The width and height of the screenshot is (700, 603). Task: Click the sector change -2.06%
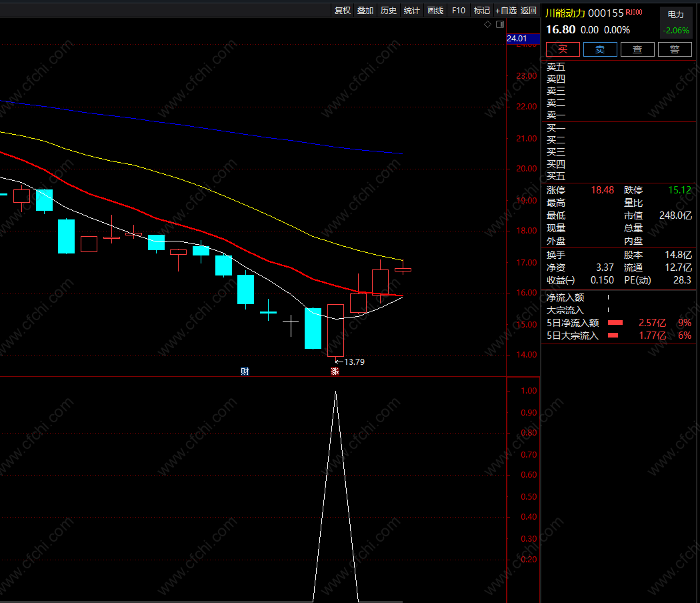[x=676, y=31]
